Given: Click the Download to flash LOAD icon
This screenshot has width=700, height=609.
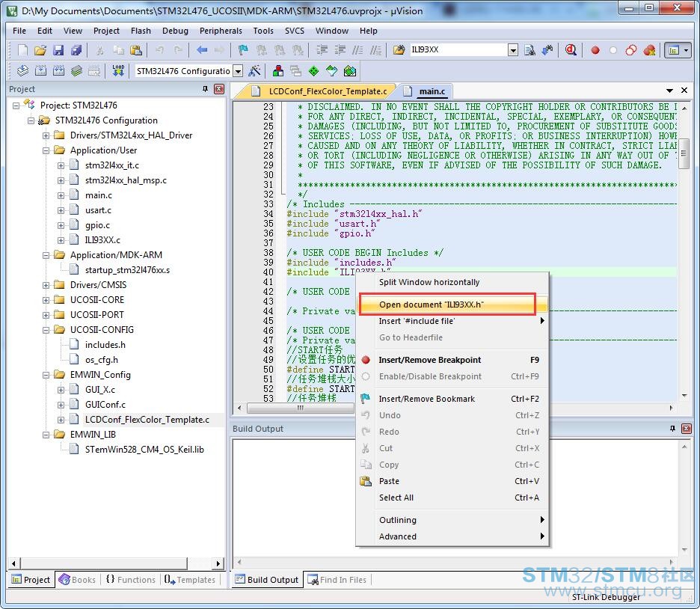Looking at the screenshot, I should pos(118,70).
